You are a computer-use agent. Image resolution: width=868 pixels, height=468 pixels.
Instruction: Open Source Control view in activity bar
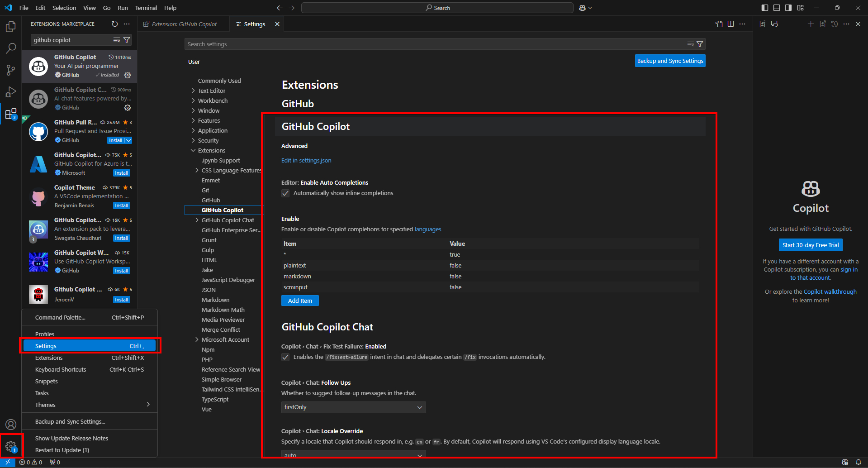11,70
